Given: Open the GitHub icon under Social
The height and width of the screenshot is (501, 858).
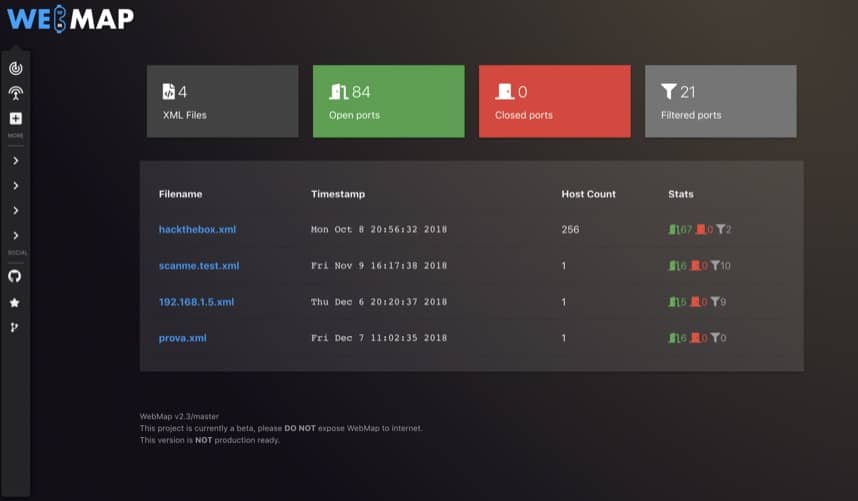Looking at the screenshot, I should 15,276.
